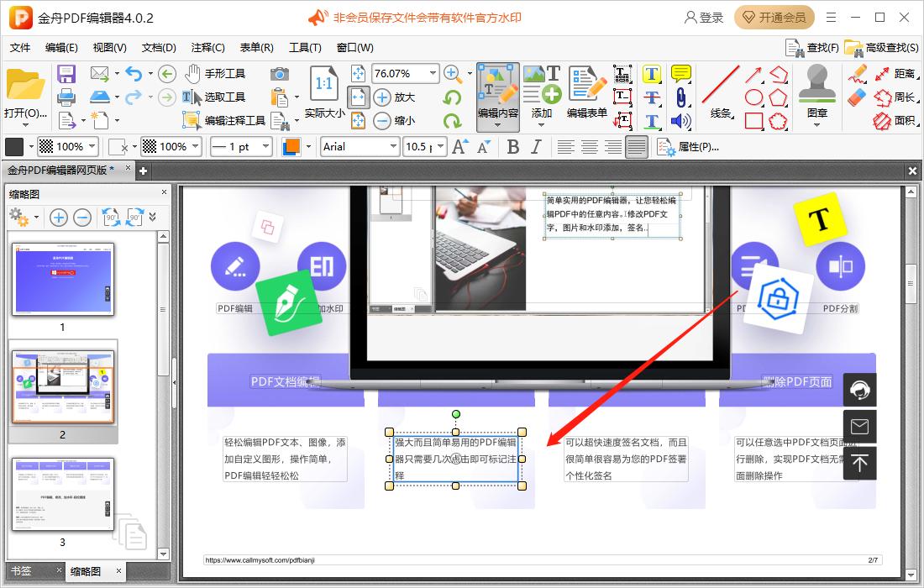Toggle italic text formatting

point(535,146)
